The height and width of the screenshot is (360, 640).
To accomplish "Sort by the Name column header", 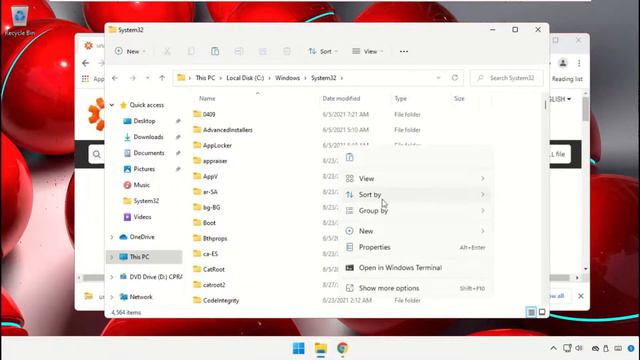I will [207, 98].
